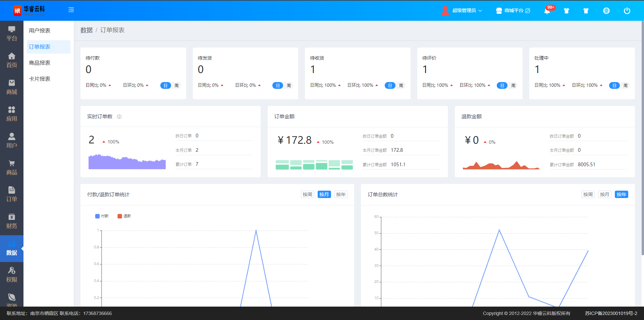
Task: Open 用户报表 in the submenu
Action: point(40,30)
